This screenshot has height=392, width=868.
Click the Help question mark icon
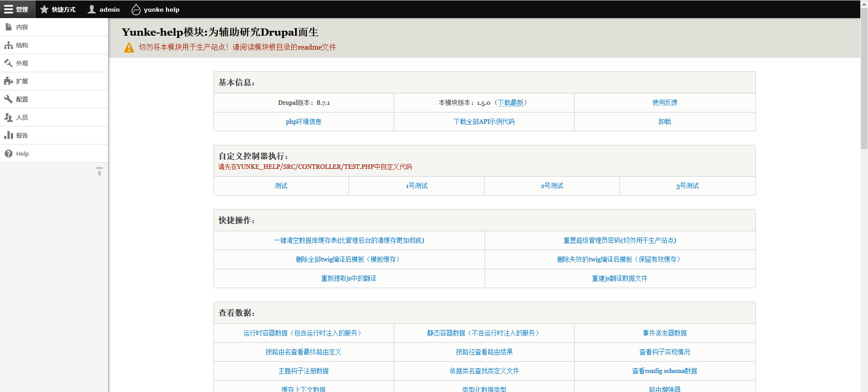(9, 154)
